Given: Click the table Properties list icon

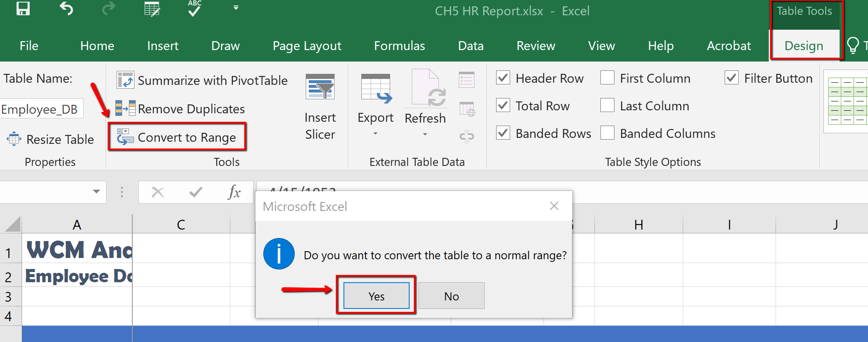Looking at the screenshot, I should click(466, 80).
